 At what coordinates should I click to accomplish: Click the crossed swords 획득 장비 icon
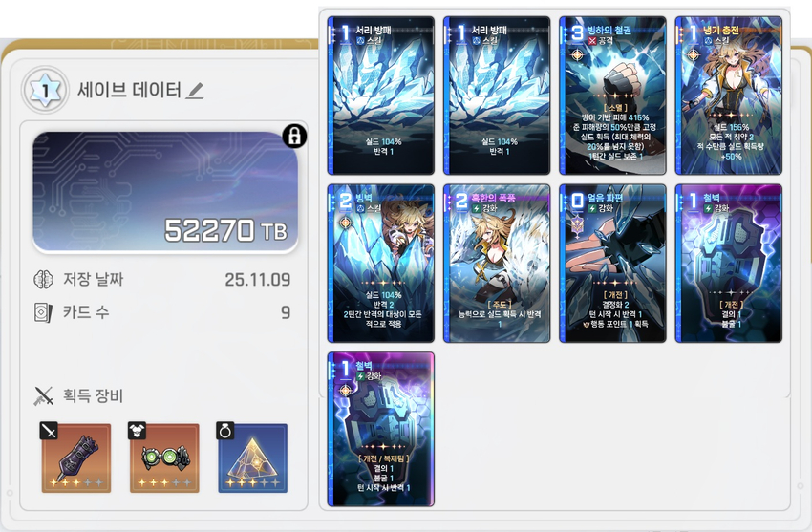pyautogui.click(x=44, y=396)
